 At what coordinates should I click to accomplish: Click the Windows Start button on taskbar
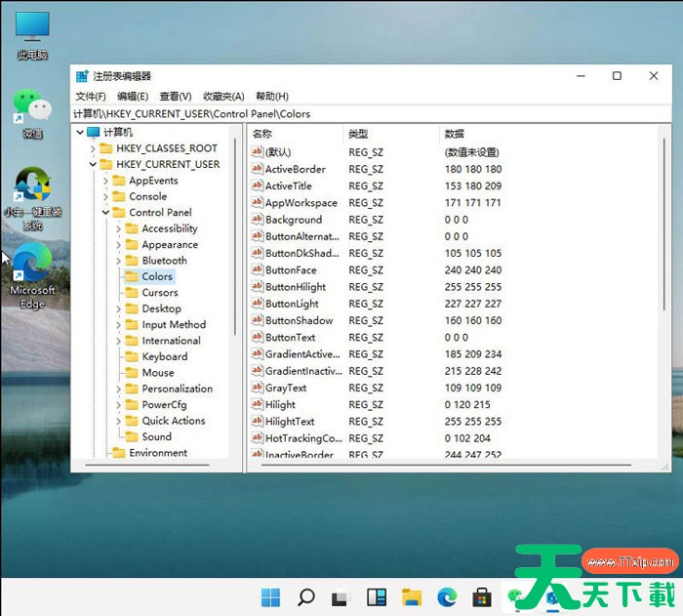point(270,596)
